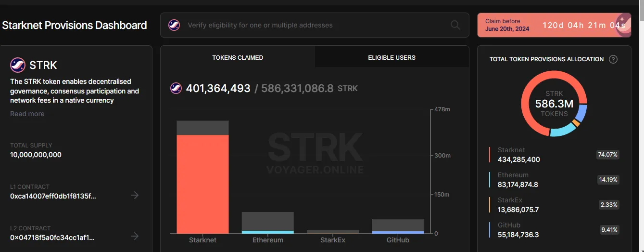
Task: Click the STRK token icon next to 401,364,493
Action: (176, 88)
